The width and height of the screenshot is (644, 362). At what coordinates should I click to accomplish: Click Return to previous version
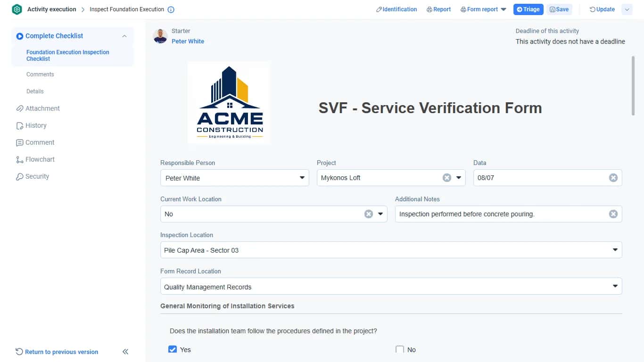(x=57, y=352)
